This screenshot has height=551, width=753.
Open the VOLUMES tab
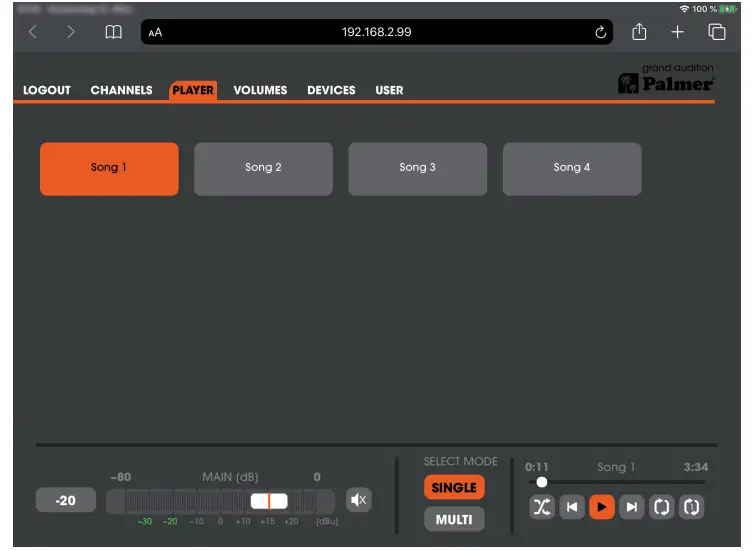pos(260,90)
